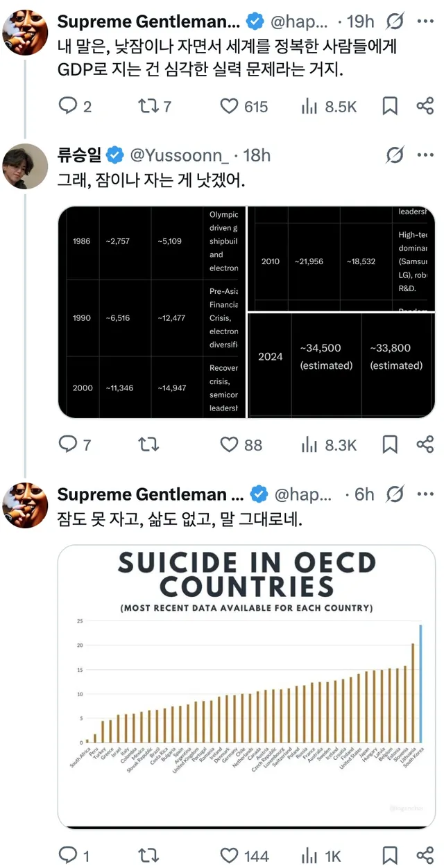The width and height of the screenshot is (444, 868).
Task: Toggle bookmark on the first tweet
Action: [x=389, y=106]
